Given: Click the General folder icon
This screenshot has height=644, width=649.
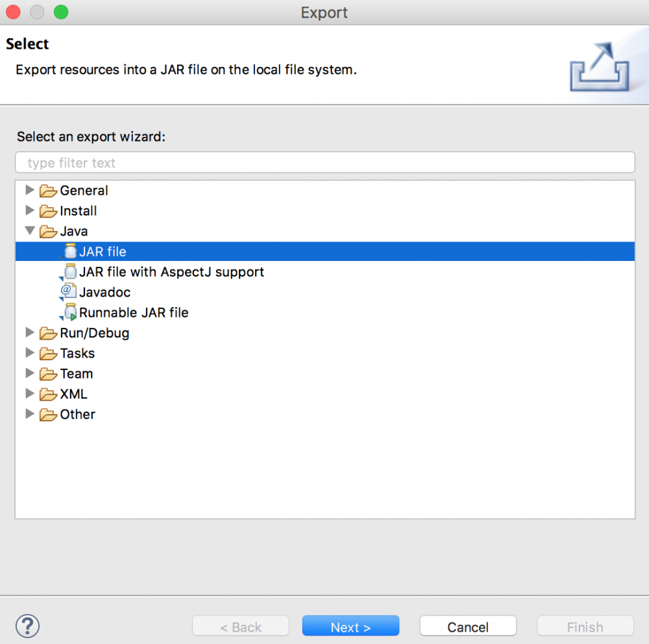Looking at the screenshot, I should [48, 191].
